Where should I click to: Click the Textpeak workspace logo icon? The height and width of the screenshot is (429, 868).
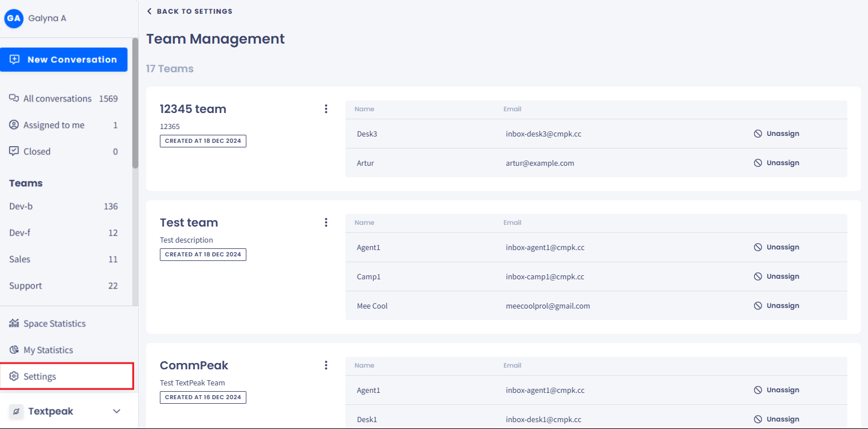16,411
